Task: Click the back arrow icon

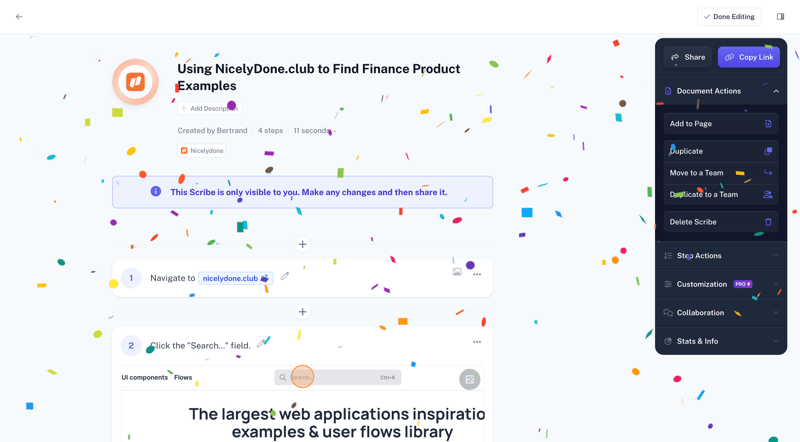Action: point(19,17)
